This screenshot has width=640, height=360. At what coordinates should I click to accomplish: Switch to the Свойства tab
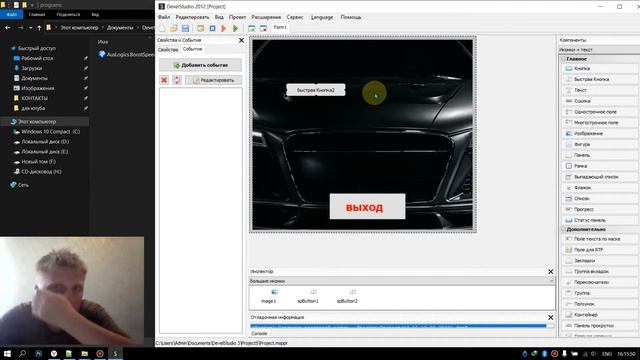tap(168, 49)
